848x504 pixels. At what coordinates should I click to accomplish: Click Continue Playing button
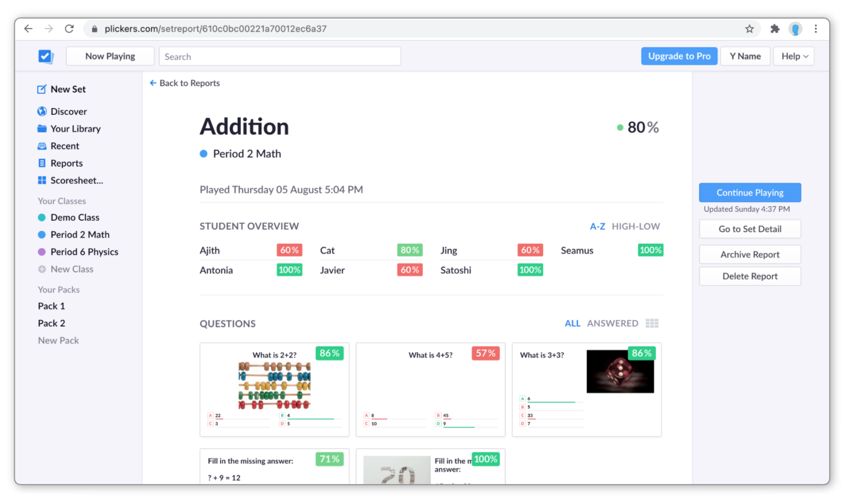[x=750, y=192]
